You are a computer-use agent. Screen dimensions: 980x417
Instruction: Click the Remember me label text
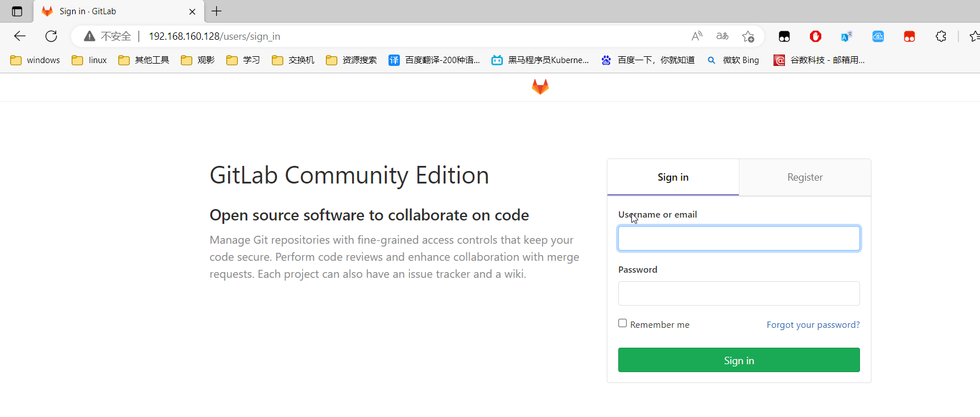660,325
